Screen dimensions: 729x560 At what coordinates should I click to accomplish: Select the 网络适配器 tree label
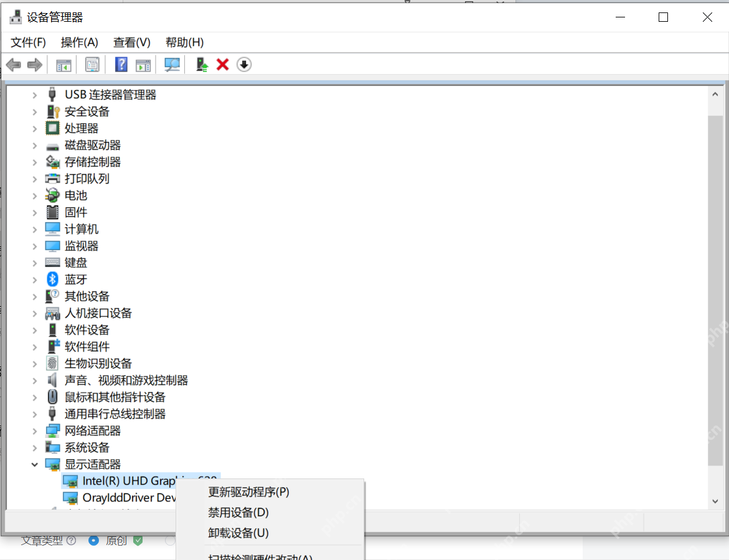point(93,431)
